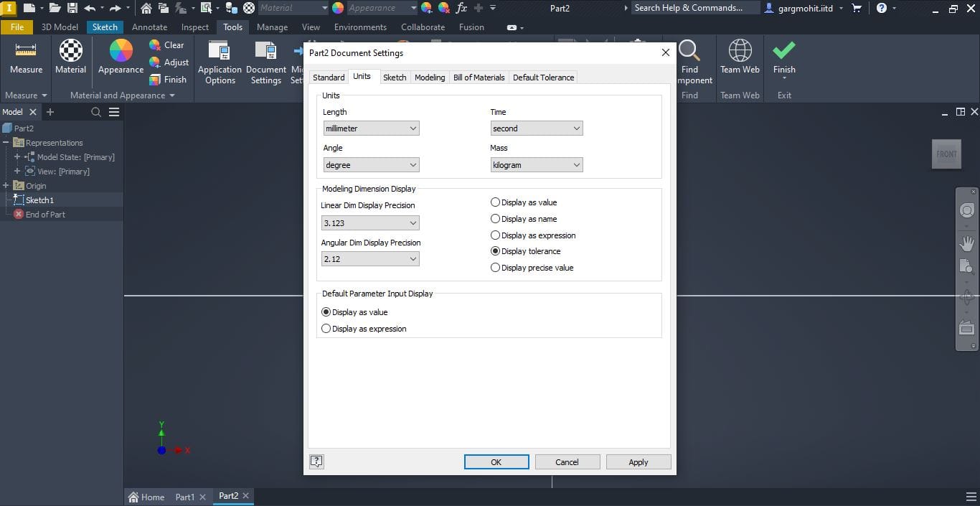Open the model browser hamburger menu

(x=114, y=112)
